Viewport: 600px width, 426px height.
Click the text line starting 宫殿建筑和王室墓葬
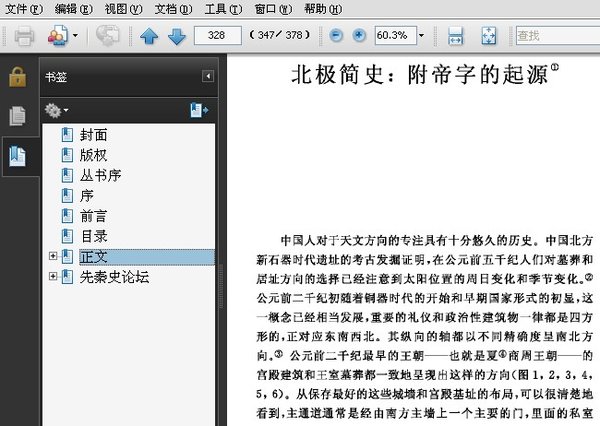(x=425, y=375)
